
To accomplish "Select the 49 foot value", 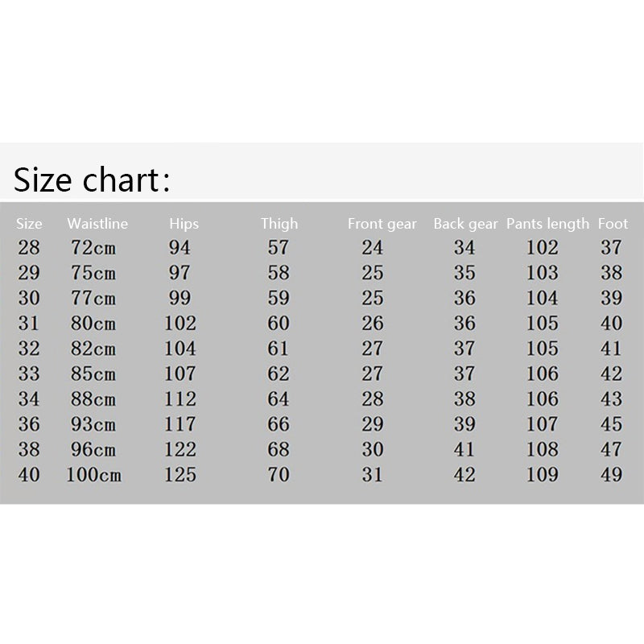I will pos(612,475).
